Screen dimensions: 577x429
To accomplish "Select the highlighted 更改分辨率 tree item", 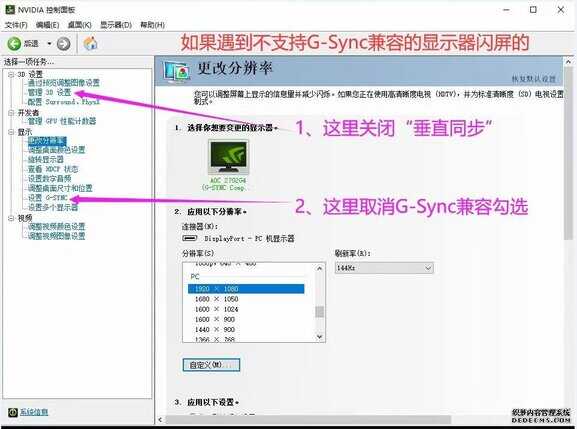I will [x=47, y=141].
